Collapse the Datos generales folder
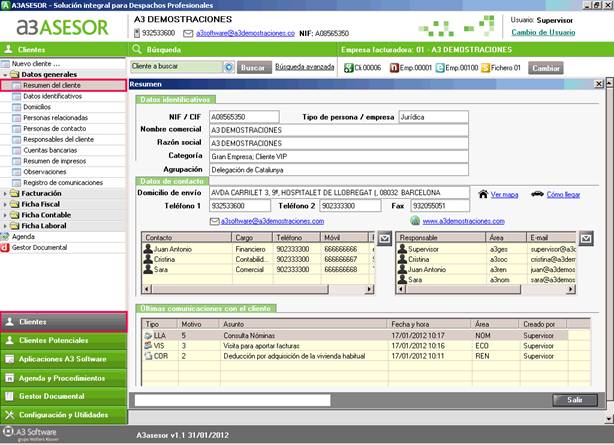This screenshot has width=614, height=445. pos(5,74)
